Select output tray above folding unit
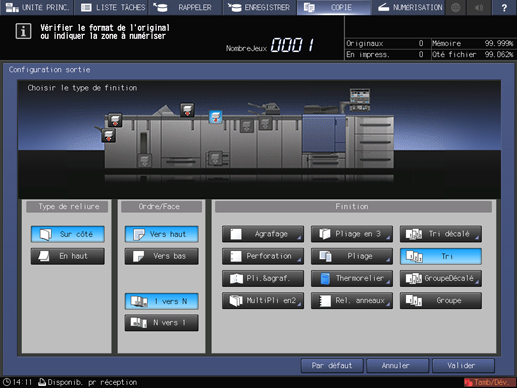The height and width of the screenshot is (388, 517). pyautogui.click(x=187, y=110)
